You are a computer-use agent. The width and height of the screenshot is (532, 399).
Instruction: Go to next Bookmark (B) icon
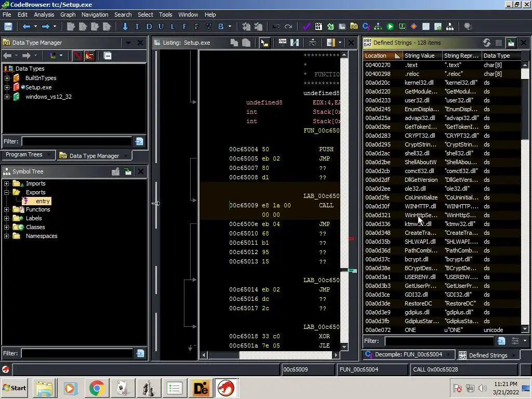[221, 26]
